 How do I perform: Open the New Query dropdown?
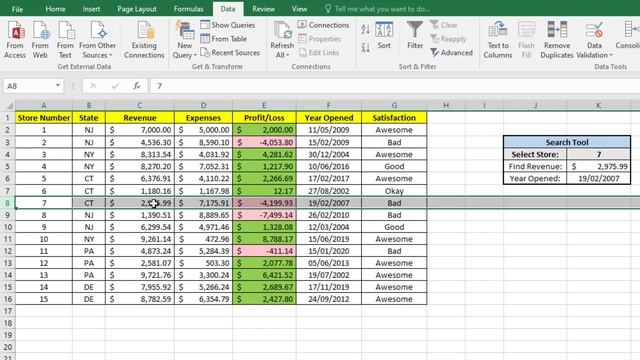(x=184, y=40)
